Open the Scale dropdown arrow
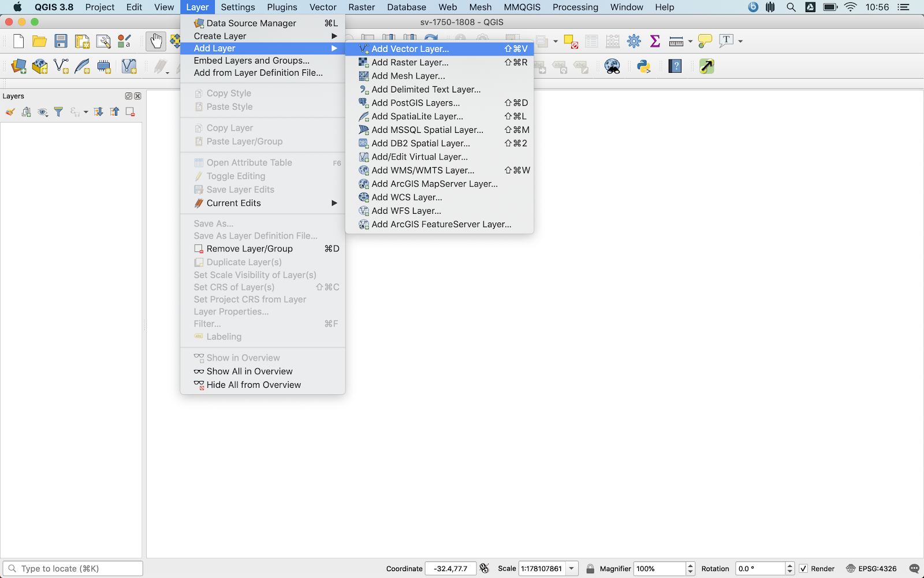 572,568
